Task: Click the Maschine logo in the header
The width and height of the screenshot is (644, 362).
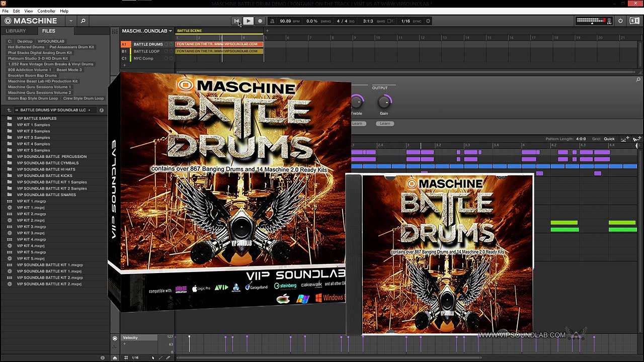Action: 31,21
